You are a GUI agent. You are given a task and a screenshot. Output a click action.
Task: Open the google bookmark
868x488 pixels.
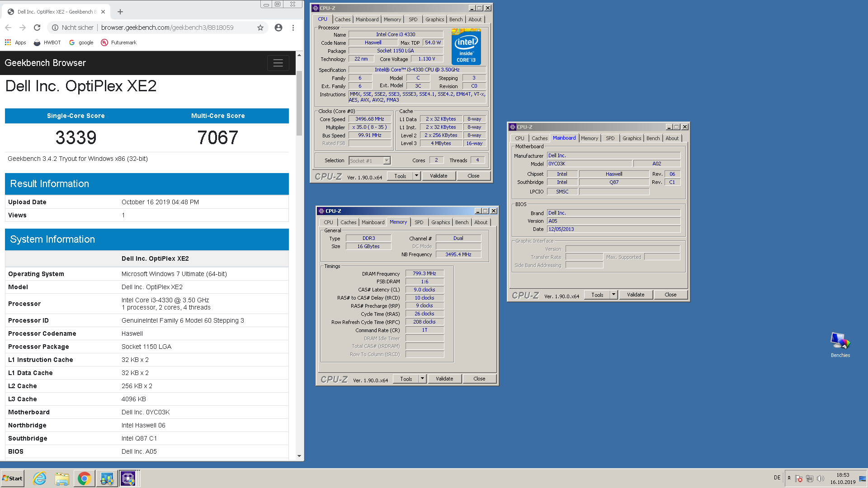tap(81, 42)
